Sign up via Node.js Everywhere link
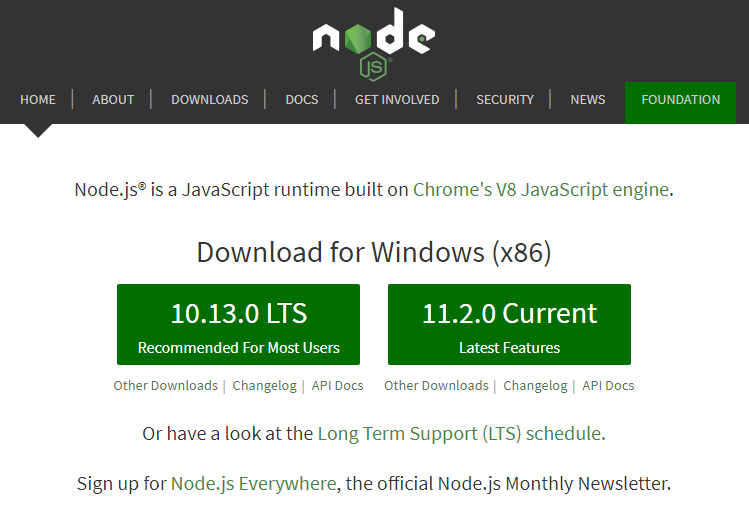Viewport: 749px width, 525px height. pyautogui.click(x=253, y=484)
